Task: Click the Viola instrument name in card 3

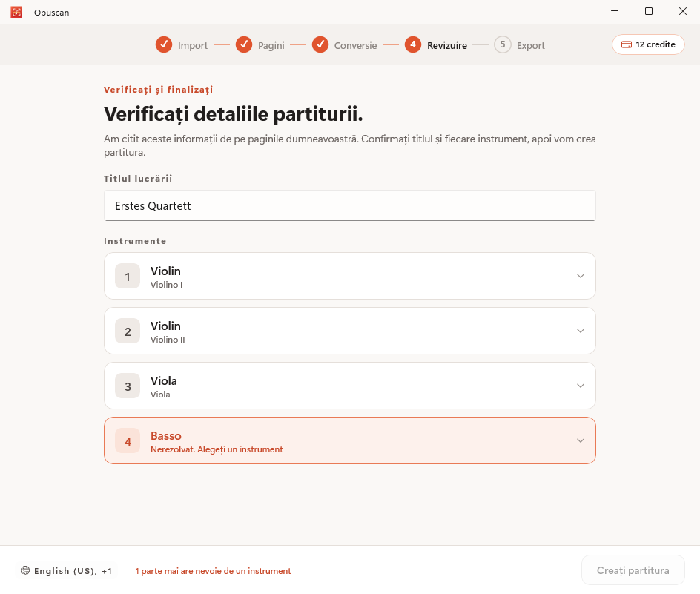Action: pos(164,381)
